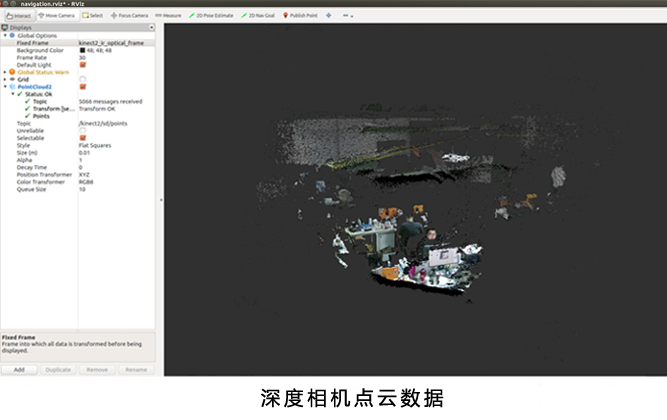Image resolution: width=667 pixels, height=420 pixels.
Task: Click the Add display button
Action: tap(19, 369)
